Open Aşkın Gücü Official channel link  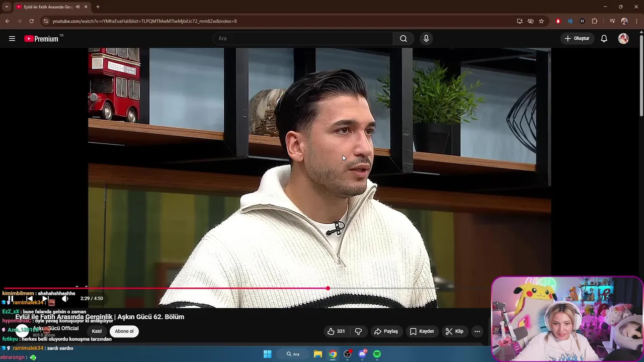click(x=56, y=328)
